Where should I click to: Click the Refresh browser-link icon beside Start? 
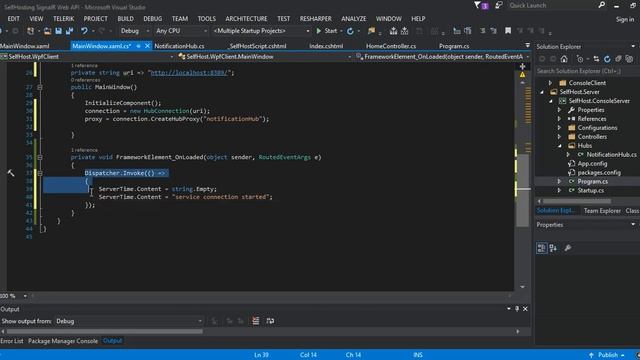(350, 31)
